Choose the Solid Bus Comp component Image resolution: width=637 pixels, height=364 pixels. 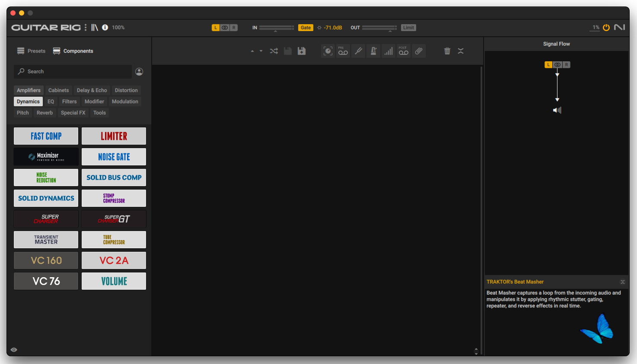pyautogui.click(x=114, y=177)
